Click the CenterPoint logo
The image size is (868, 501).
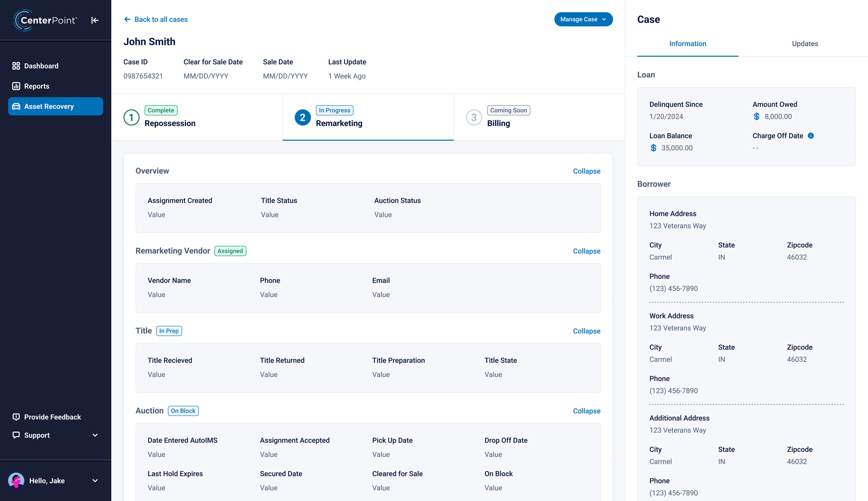45,20
